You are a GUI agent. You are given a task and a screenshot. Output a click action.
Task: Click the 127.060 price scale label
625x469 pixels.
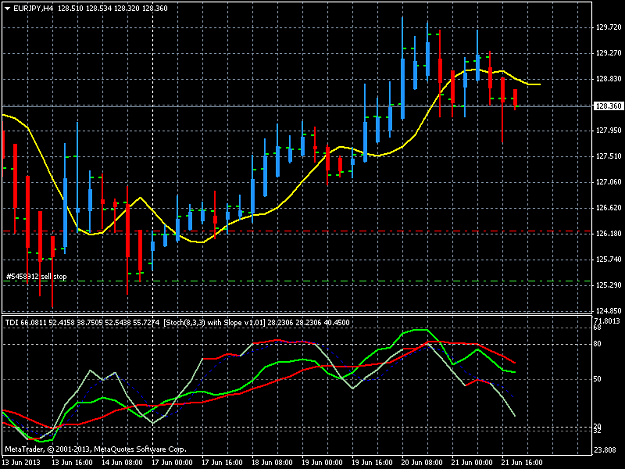pyautogui.click(x=609, y=182)
